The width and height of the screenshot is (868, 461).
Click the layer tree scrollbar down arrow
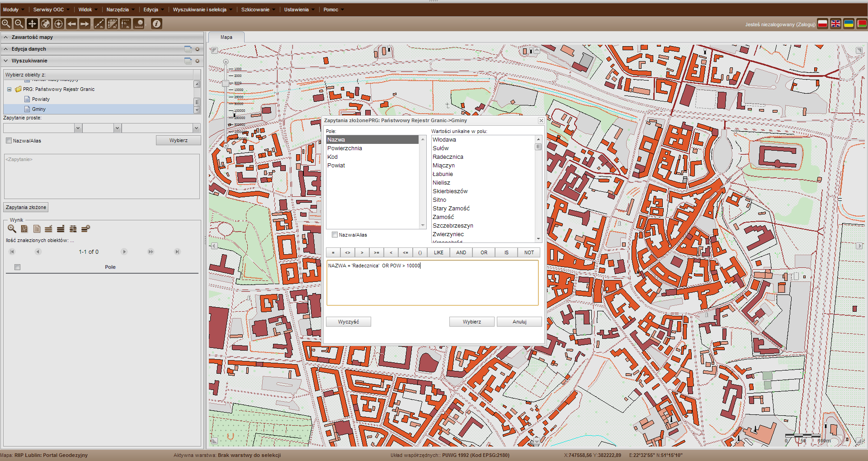pyautogui.click(x=197, y=110)
